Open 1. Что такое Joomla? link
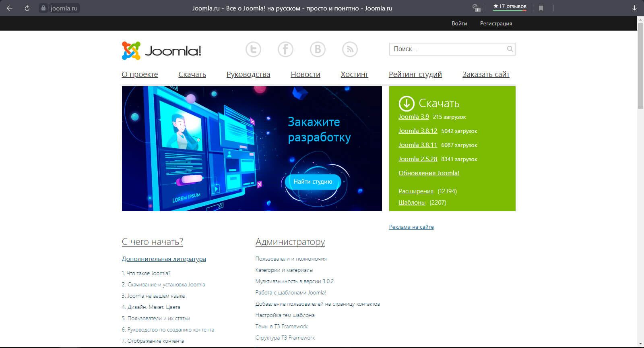Viewport: 644px width, 348px height. [x=146, y=273]
